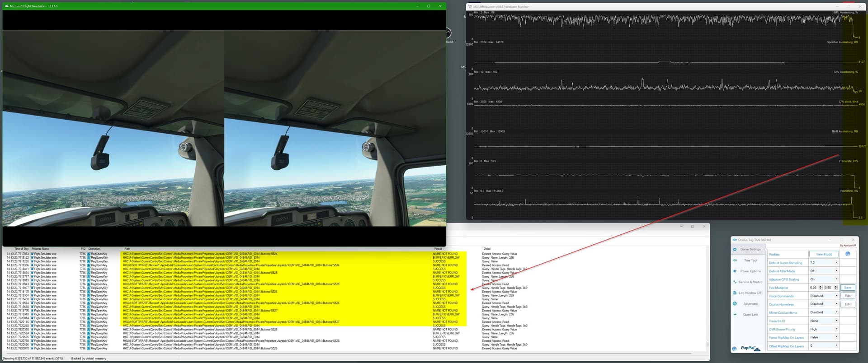Click the PayPal donate logo
The height and width of the screenshot is (363, 868).
[x=750, y=348]
